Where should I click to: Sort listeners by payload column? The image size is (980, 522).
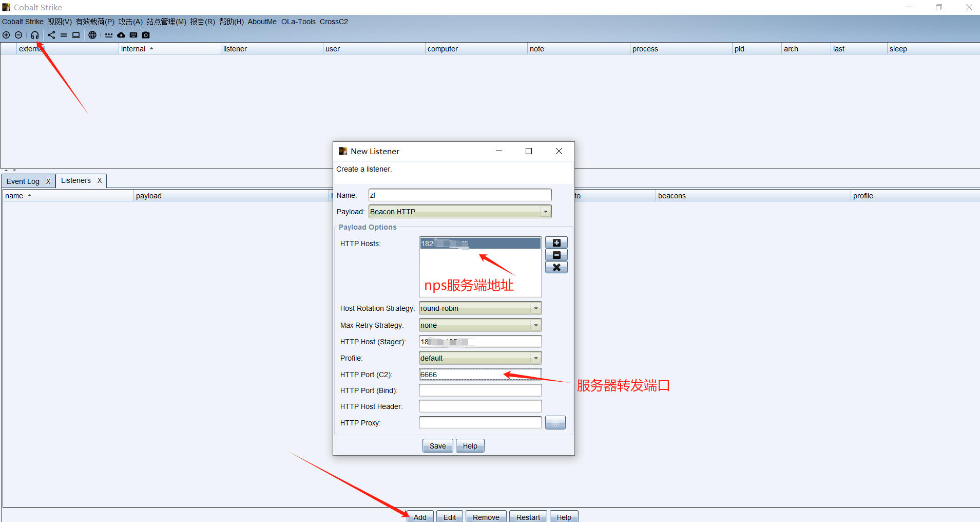(232, 196)
